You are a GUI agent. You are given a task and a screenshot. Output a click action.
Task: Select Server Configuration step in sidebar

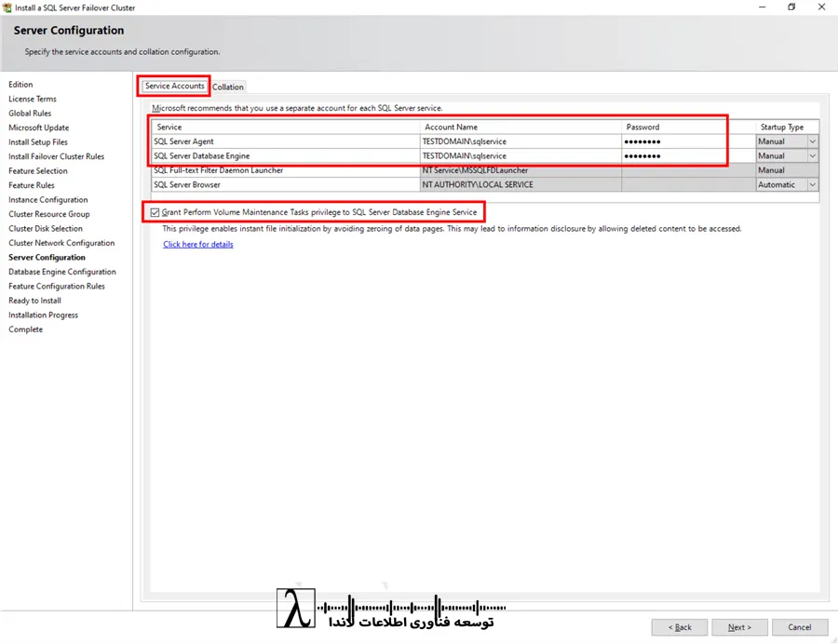(x=47, y=258)
